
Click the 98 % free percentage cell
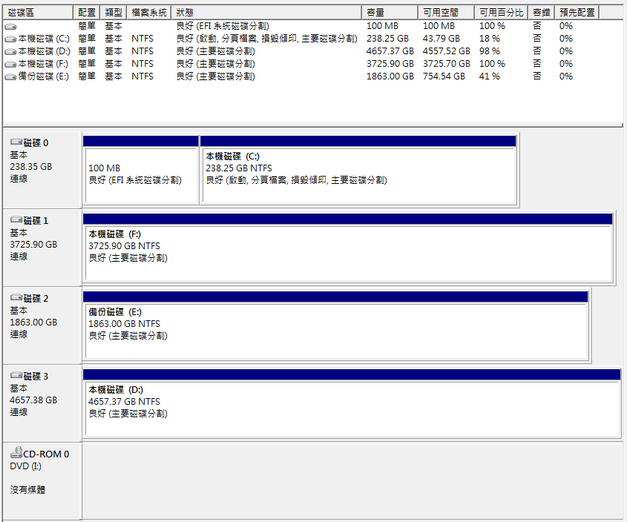pyautogui.click(x=489, y=51)
